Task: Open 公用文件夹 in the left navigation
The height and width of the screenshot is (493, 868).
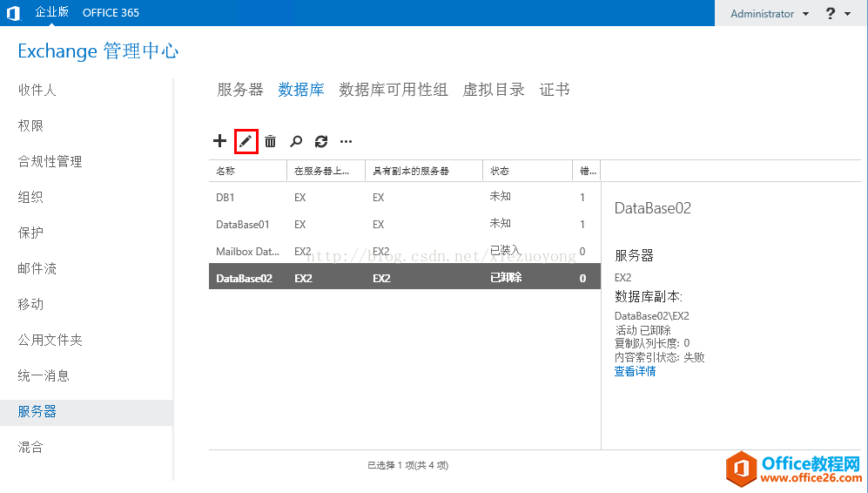Action: point(50,340)
